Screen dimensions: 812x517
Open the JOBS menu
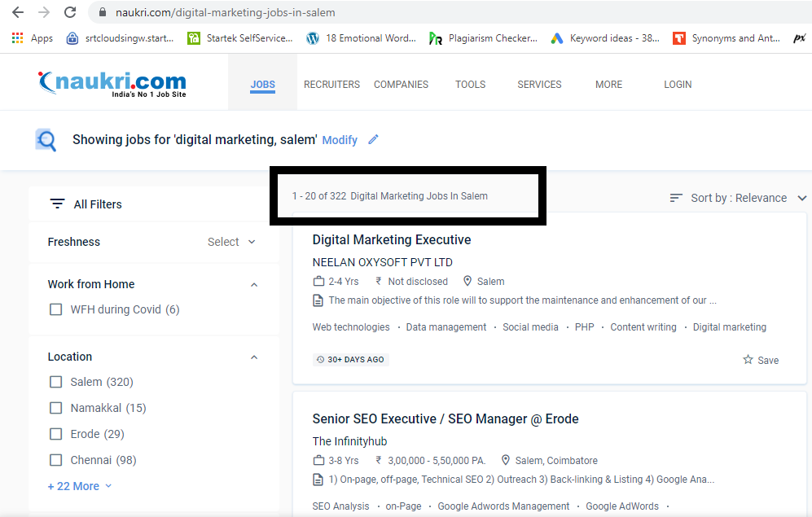tap(262, 85)
